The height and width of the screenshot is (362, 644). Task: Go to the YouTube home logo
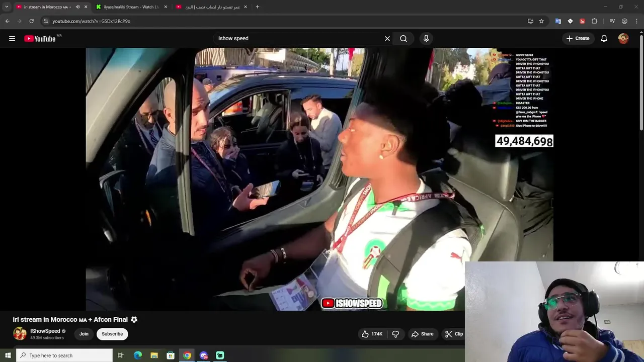pos(40,39)
